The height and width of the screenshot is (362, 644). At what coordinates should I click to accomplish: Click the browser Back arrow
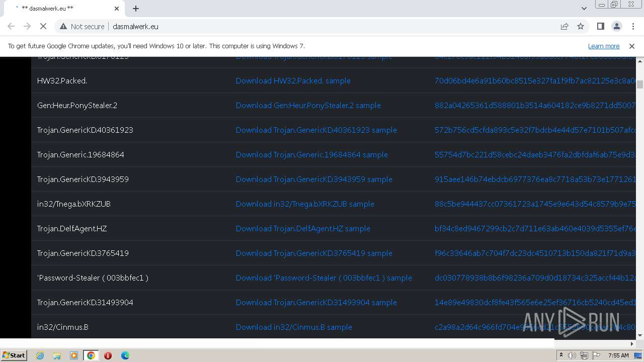(x=11, y=26)
